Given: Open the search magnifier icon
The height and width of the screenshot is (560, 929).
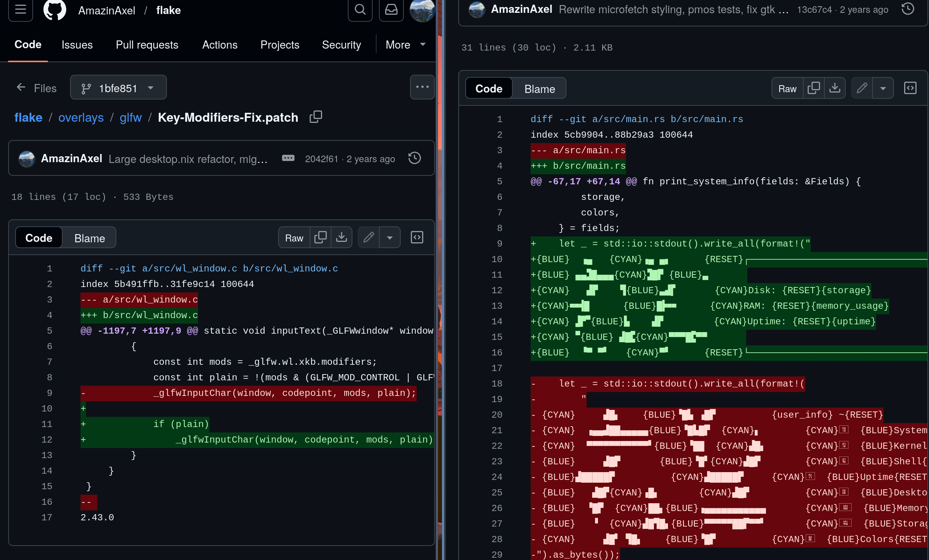Looking at the screenshot, I should [360, 10].
